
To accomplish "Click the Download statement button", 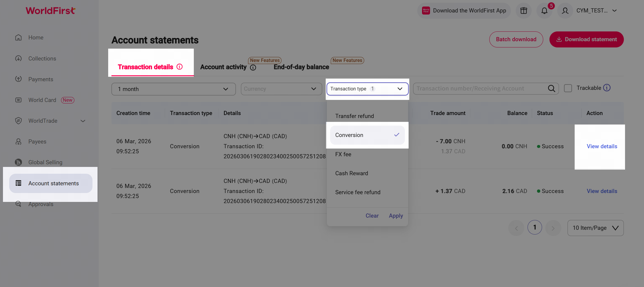I will (587, 39).
